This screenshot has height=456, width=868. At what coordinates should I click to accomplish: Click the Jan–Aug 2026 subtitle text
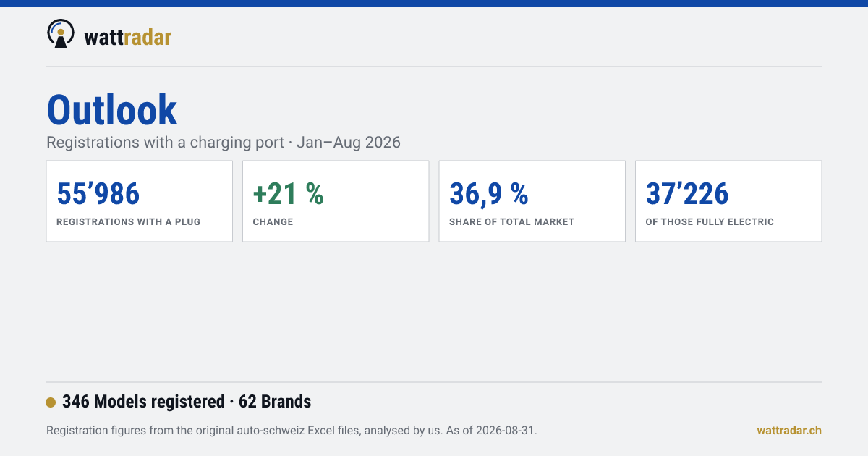349,142
